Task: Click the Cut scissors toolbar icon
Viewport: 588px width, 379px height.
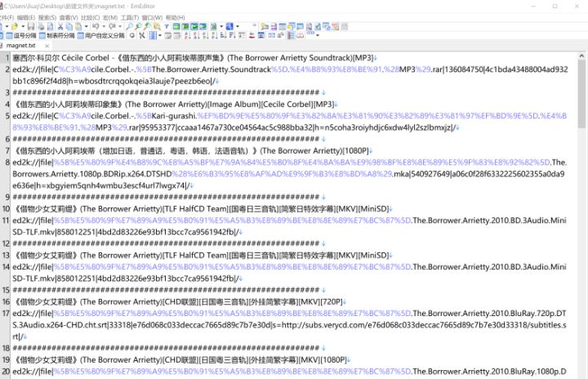Action: click(60, 26)
